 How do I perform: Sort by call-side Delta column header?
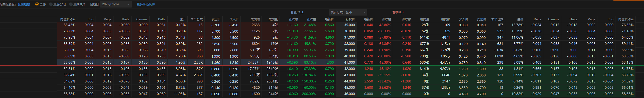coord(162,19)
